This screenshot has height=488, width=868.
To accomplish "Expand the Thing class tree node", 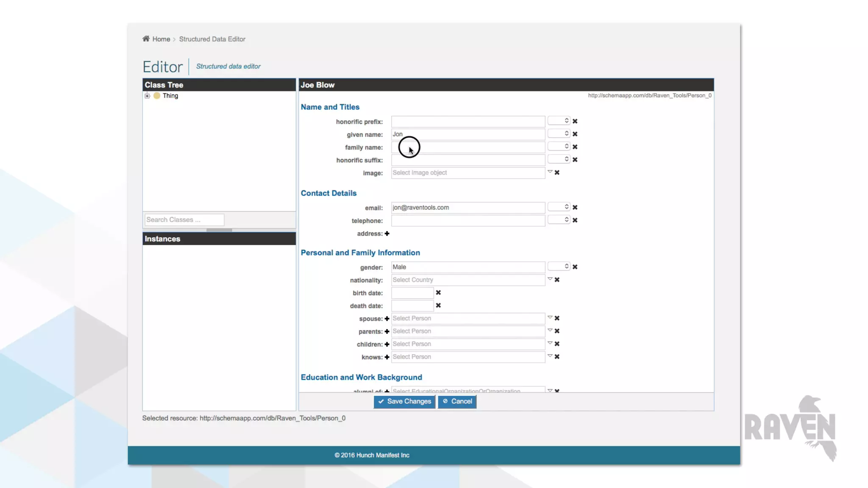I will point(147,96).
